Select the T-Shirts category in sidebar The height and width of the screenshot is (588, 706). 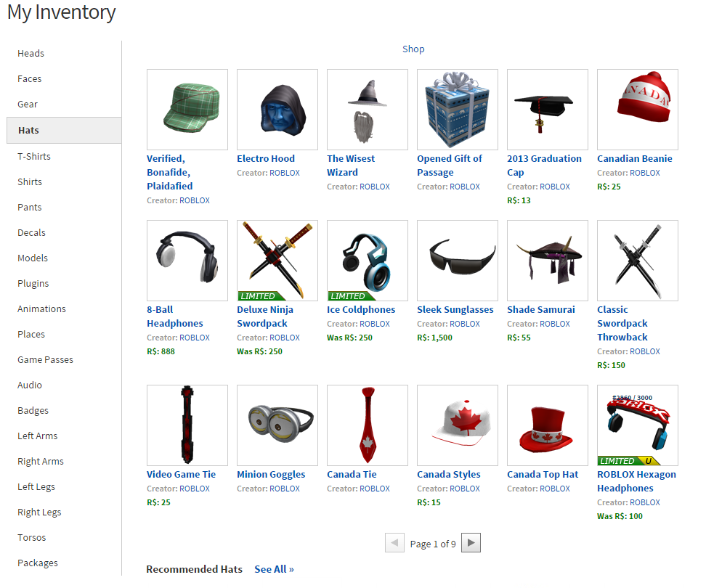coord(33,156)
